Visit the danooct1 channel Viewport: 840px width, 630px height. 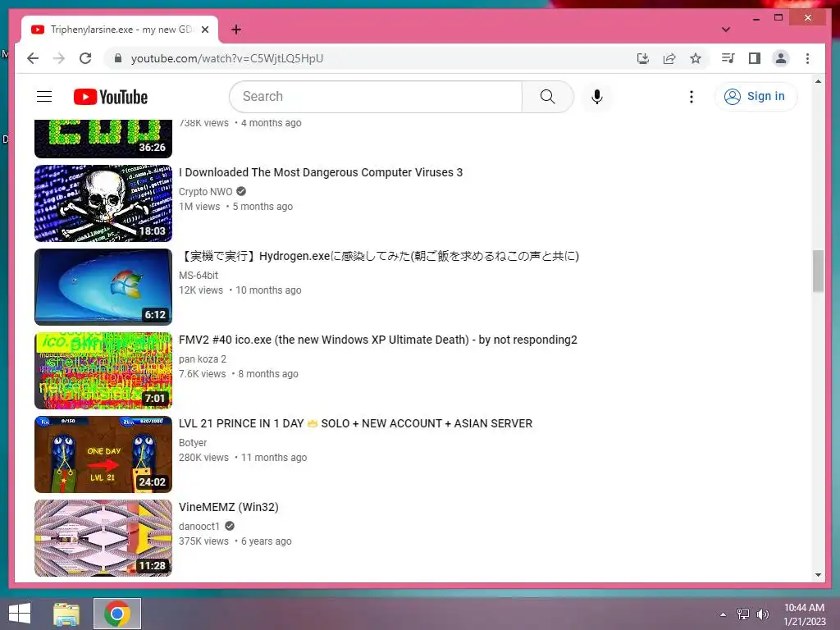199,526
